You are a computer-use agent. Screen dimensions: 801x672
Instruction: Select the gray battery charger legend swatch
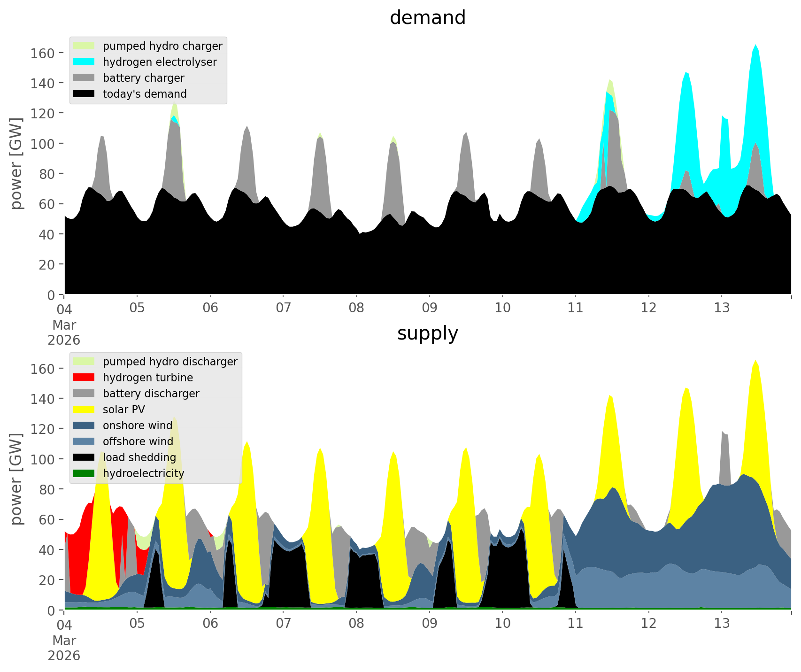(84, 78)
